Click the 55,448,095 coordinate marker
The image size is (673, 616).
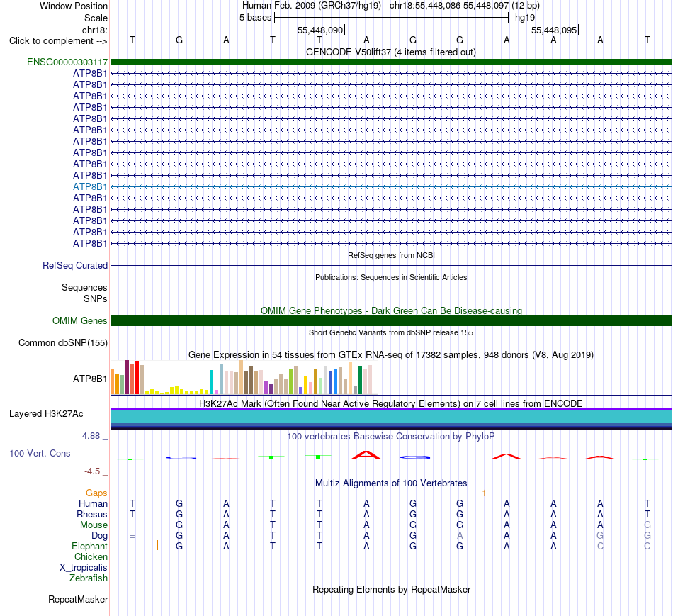[x=554, y=30]
